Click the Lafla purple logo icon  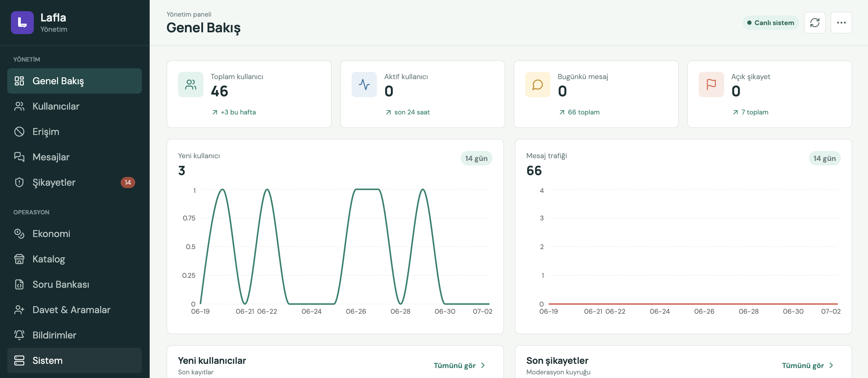click(x=22, y=23)
